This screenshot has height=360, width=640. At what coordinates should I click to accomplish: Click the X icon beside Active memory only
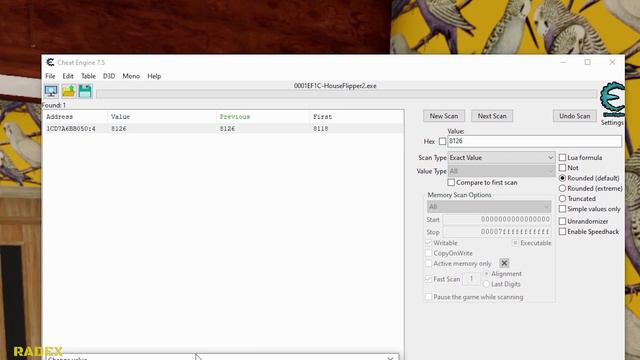pos(504,263)
